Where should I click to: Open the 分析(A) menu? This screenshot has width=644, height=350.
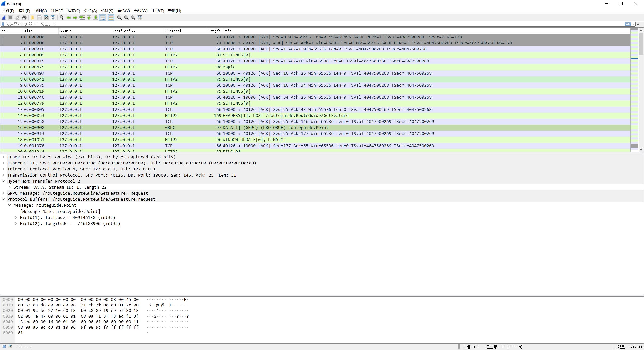pos(91,11)
